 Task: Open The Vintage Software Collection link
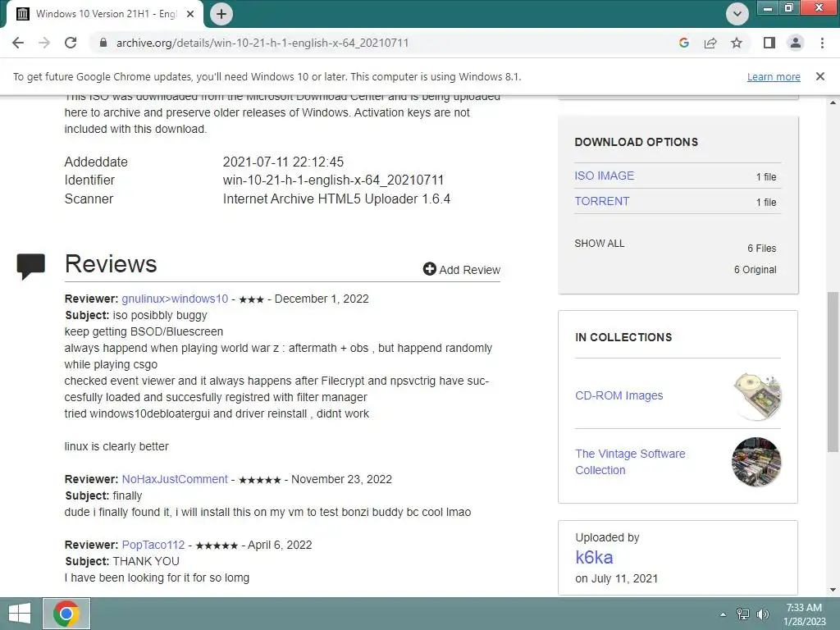point(630,462)
